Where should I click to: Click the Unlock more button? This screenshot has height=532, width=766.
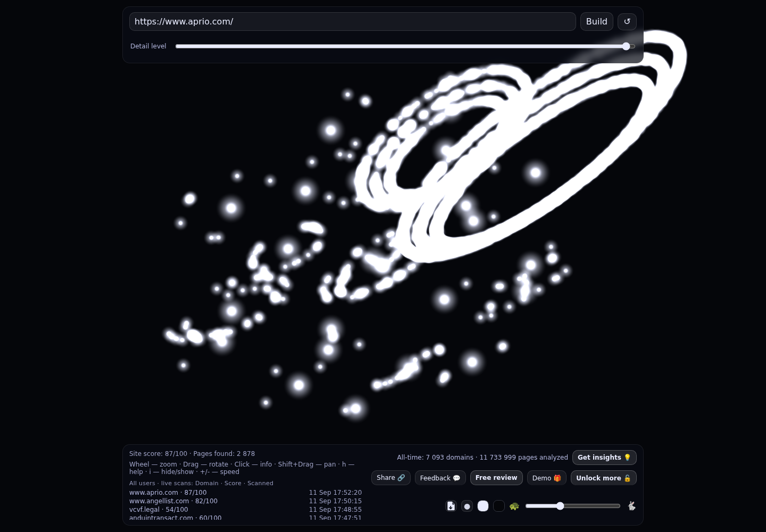(604, 478)
